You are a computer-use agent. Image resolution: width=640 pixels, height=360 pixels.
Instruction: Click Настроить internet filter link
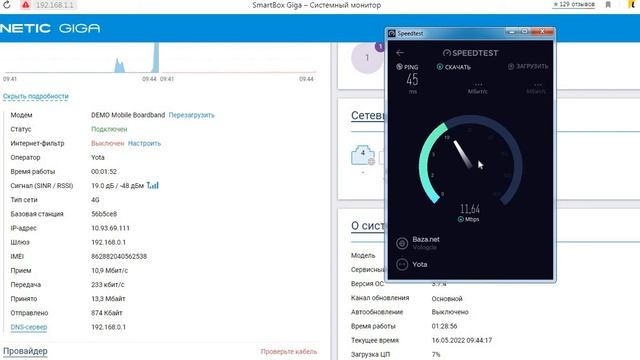click(x=144, y=143)
